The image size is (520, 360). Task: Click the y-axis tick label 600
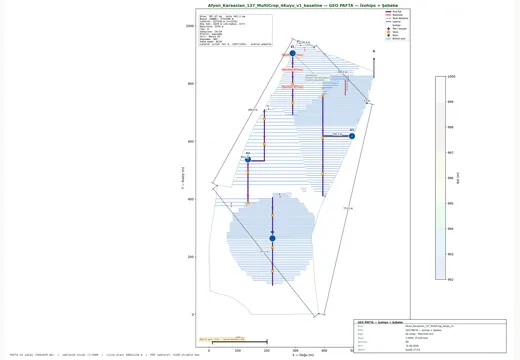[191, 141]
